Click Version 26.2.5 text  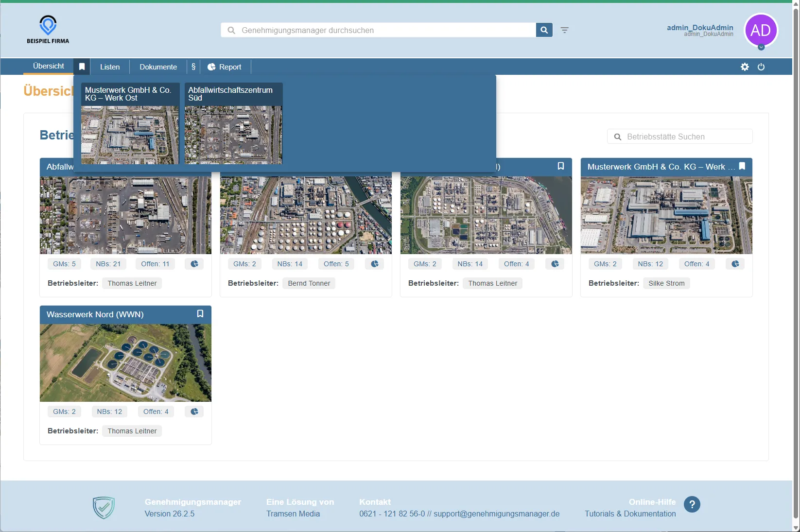click(x=170, y=514)
